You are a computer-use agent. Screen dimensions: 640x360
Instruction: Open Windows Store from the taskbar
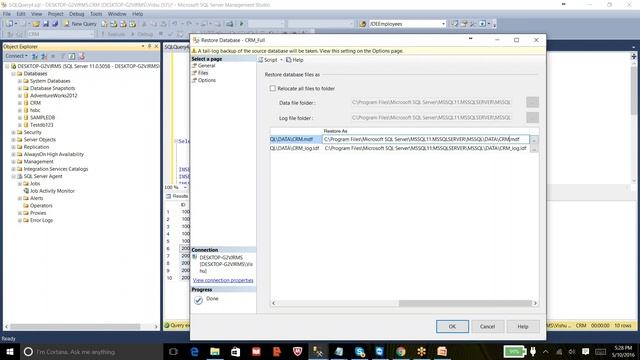(x=236, y=351)
